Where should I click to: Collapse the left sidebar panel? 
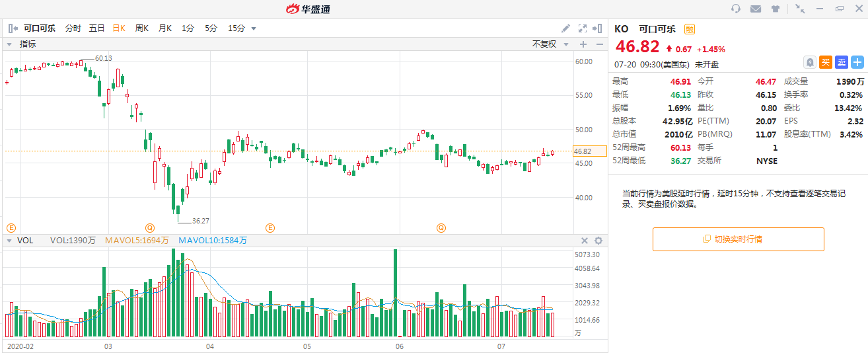click(x=13, y=28)
